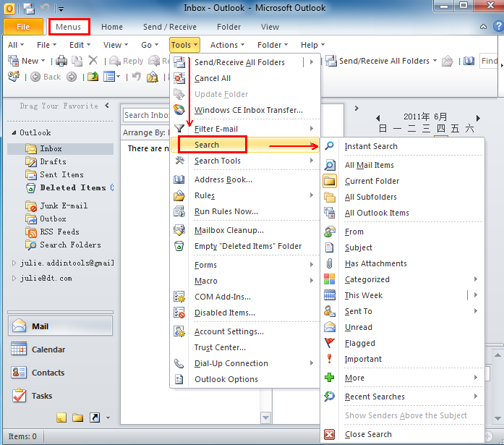This screenshot has height=445, width=504.
Task: Open the Actions dropdown menu
Action: coord(227,45)
